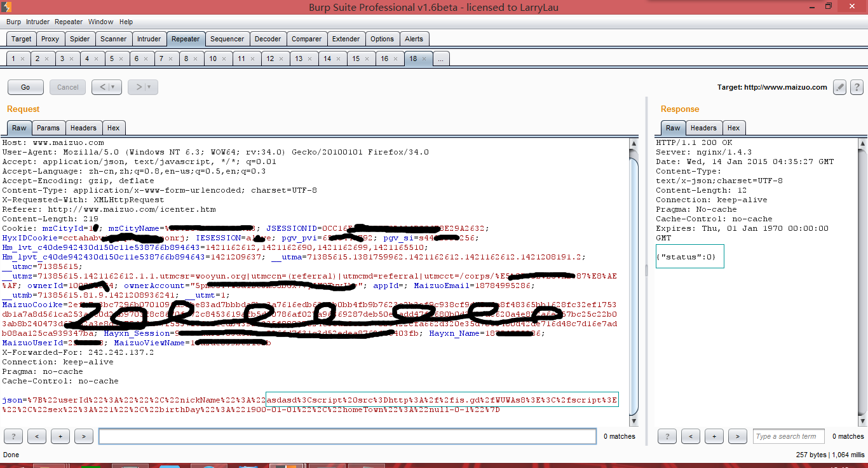
Task: Click request search '+' options button
Action: (60, 436)
